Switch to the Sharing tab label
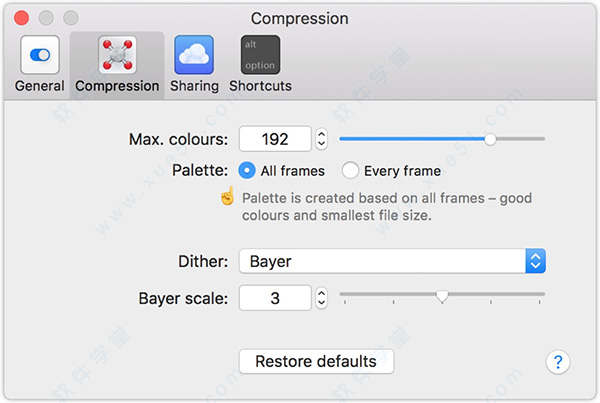Image resolution: width=600 pixels, height=403 pixels. 194,86
